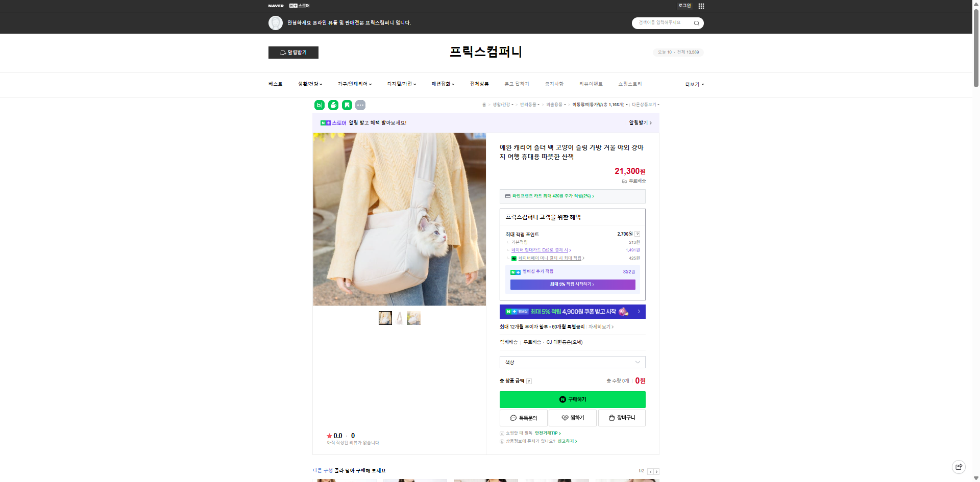
Task: Select the 공지사항 menu item
Action: click(x=554, y=84)
